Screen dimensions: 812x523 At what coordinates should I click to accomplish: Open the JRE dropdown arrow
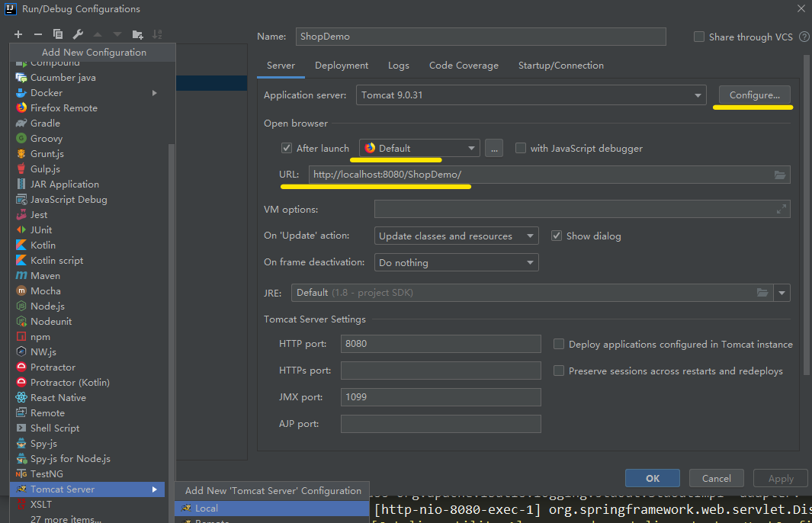coord(782,293)
